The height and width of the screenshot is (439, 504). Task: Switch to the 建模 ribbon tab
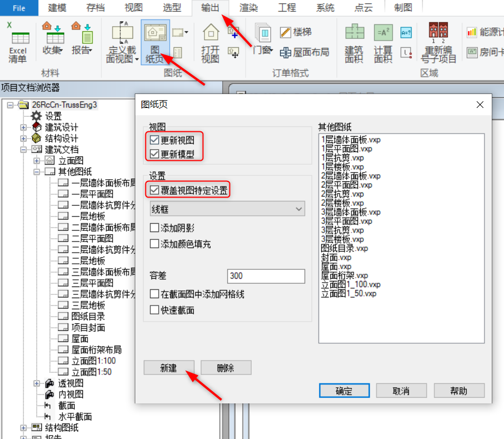57,8
